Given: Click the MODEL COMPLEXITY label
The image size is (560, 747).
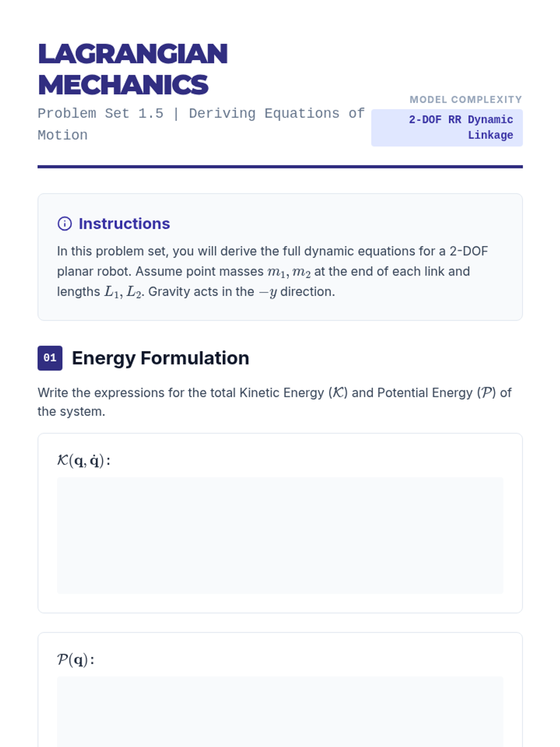Looking at the screenshot, I should coord(465,99).
